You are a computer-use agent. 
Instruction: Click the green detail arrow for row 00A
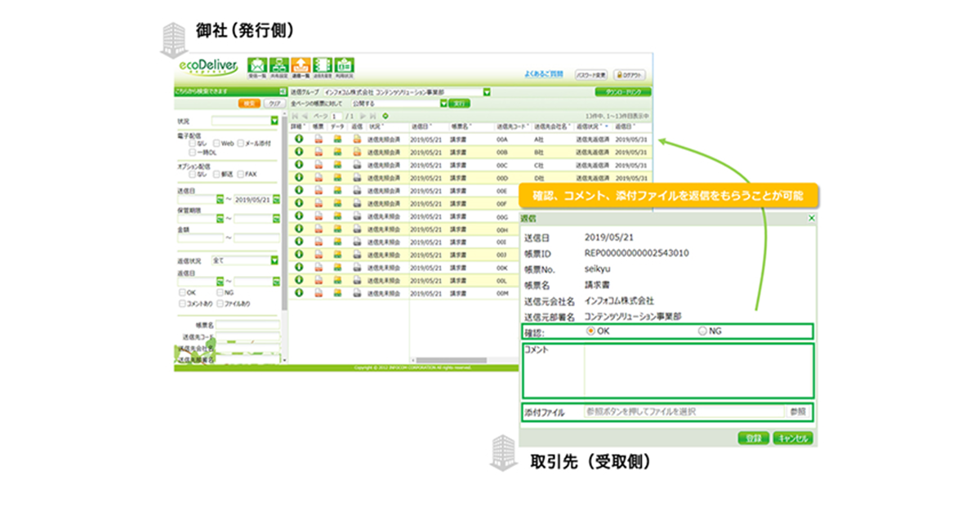tap(299, 140)
